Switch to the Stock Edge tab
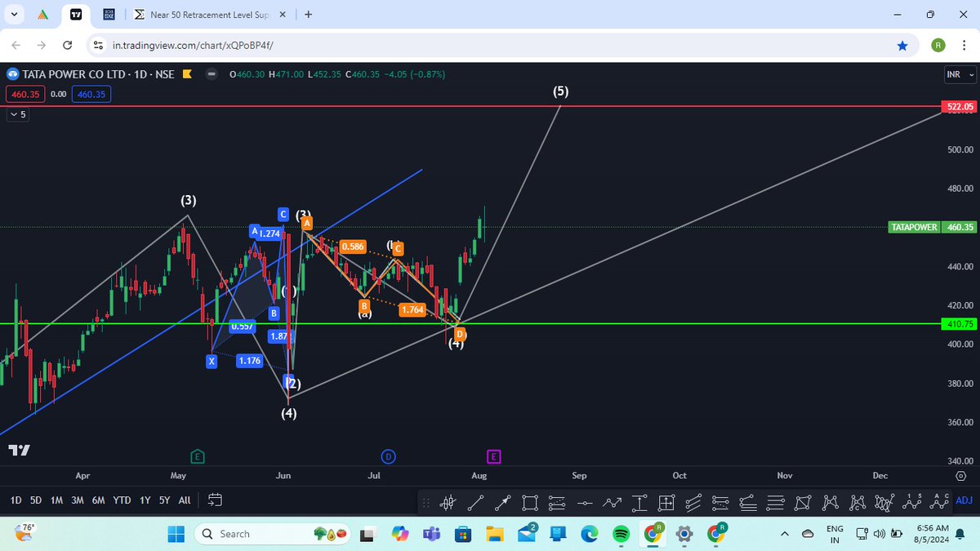This screenshot has width=980, height=551. 108,15
